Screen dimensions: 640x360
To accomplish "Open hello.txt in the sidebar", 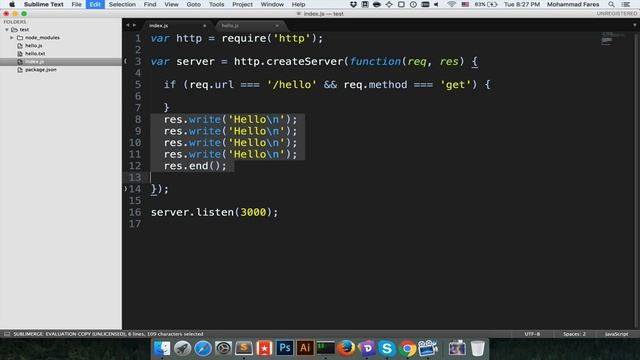I will [35, 53].
